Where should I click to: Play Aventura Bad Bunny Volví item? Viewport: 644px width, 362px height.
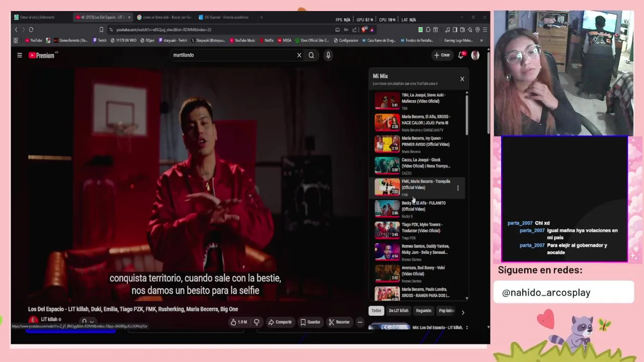tap(418, 274)
